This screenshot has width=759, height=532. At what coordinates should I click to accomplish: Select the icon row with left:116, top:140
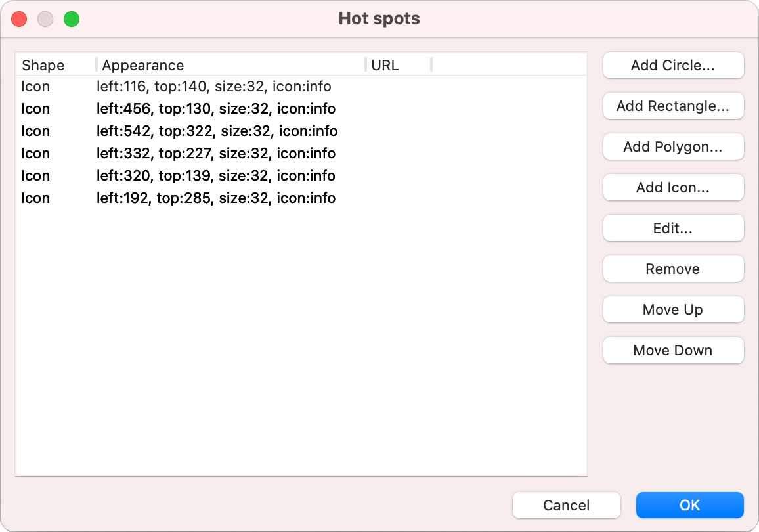(x=214, y=87)
